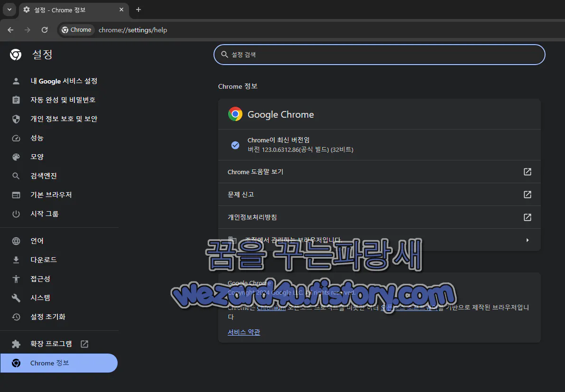Viewport: 565px width, 392px height.
Task: Click the clipboard icon for autofill
Action: point(16,100)
